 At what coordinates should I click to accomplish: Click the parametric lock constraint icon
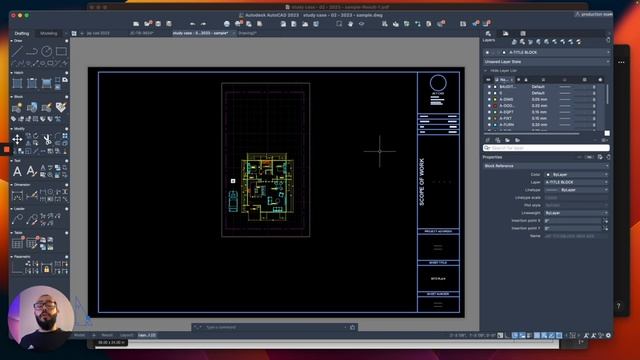point(47,269)
